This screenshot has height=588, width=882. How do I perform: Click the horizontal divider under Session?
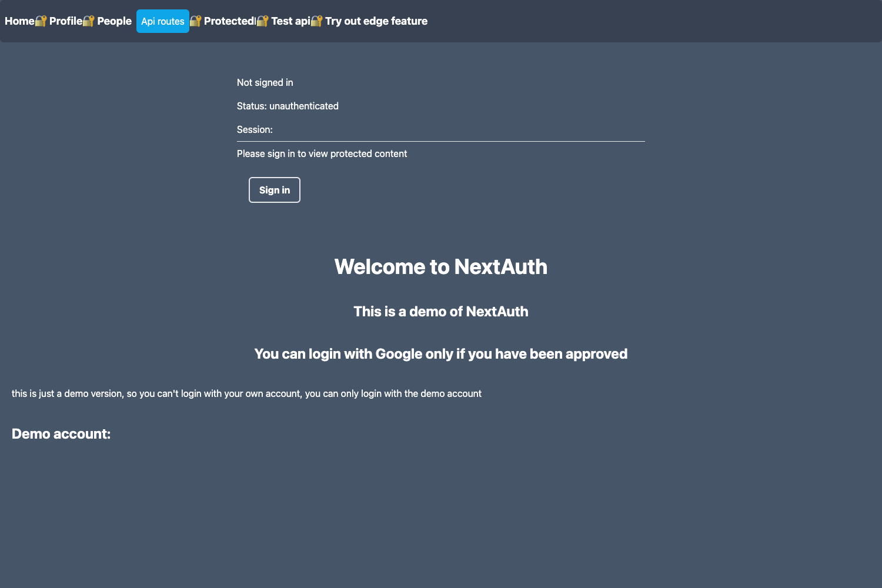tap(440, 141)
